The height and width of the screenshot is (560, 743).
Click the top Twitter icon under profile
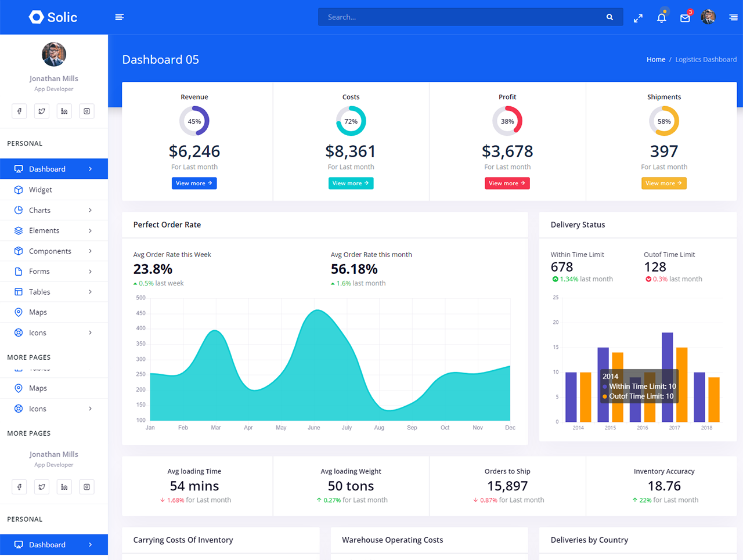click(42, 111)
